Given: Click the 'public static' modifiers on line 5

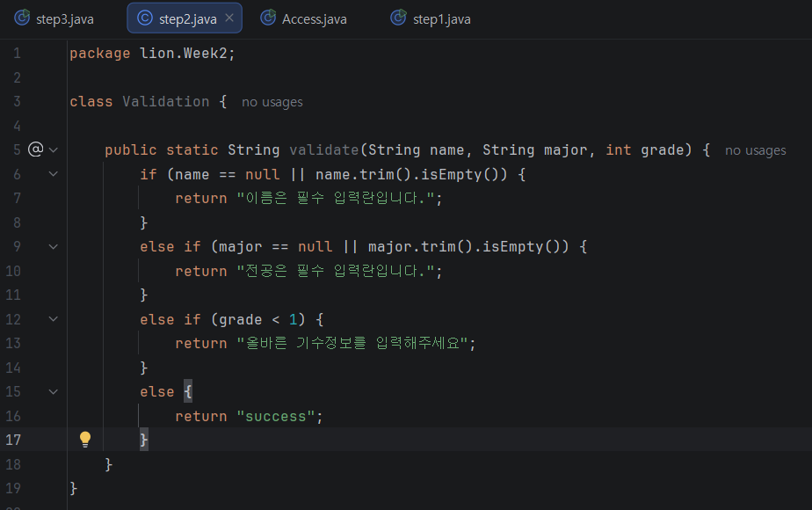Looking at the screenshot, I should point(162,150).
